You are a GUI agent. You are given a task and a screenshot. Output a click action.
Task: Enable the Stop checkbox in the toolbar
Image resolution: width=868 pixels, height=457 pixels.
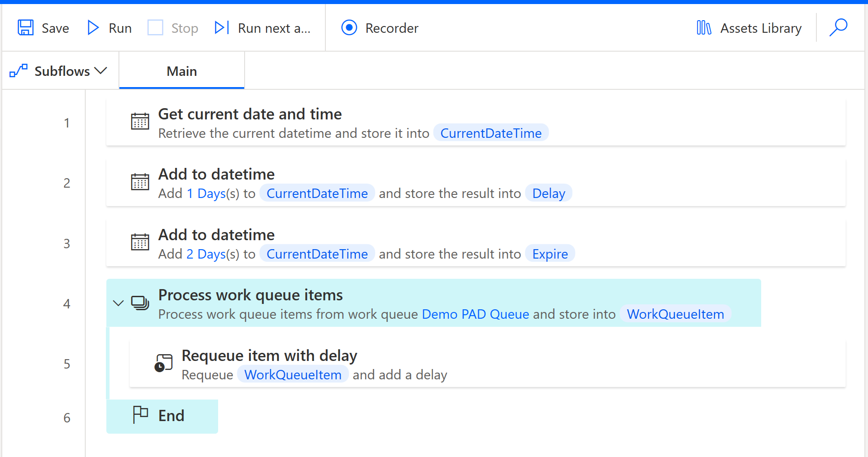pos(155,27)
